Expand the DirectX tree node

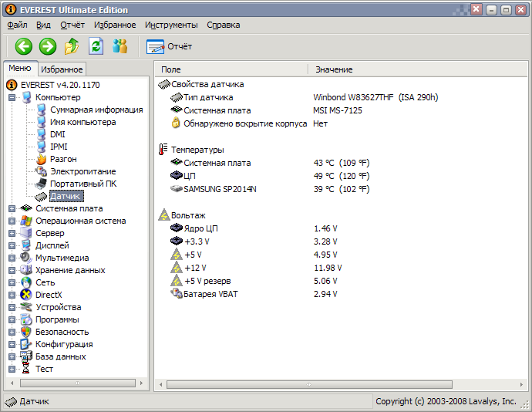click(12, 295)
